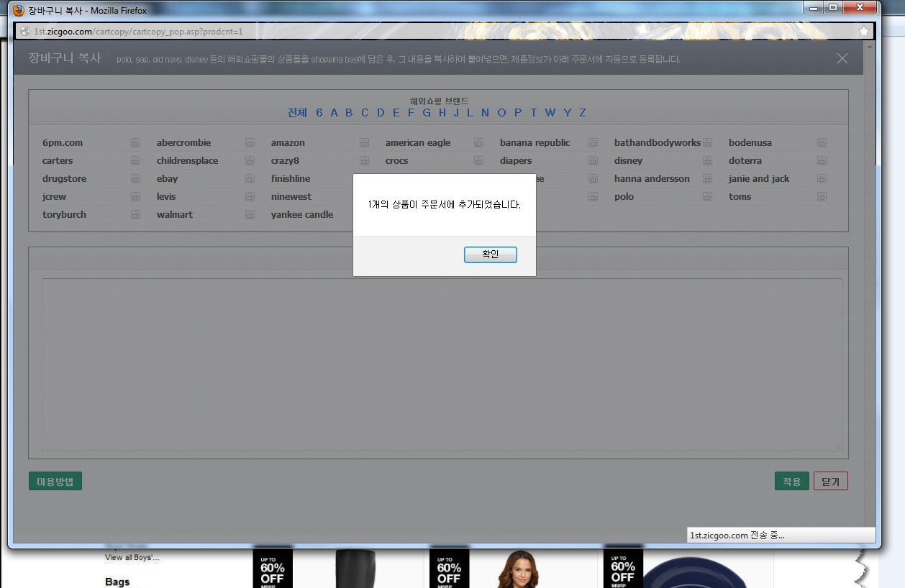Image resolution: width=905 pixels, height=588 pixels.
Task: Bookmark the page with the star icon
Action: click(x=864, y=31)
